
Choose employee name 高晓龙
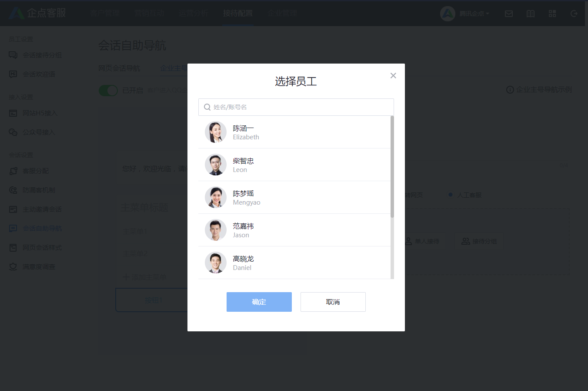[x=243, y=259]
